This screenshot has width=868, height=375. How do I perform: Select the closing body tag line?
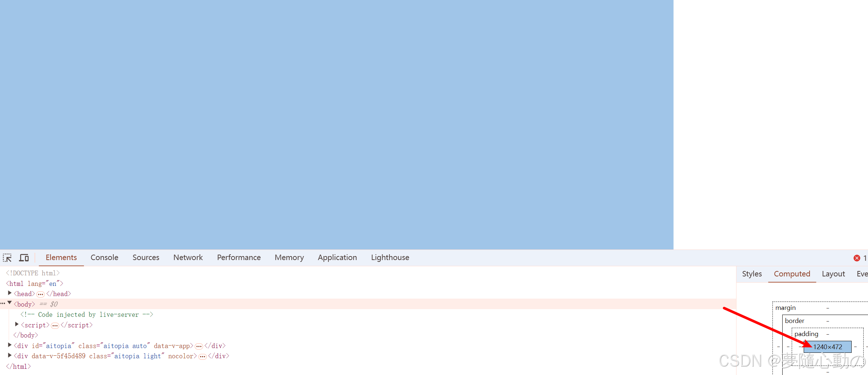click(25, 335)
